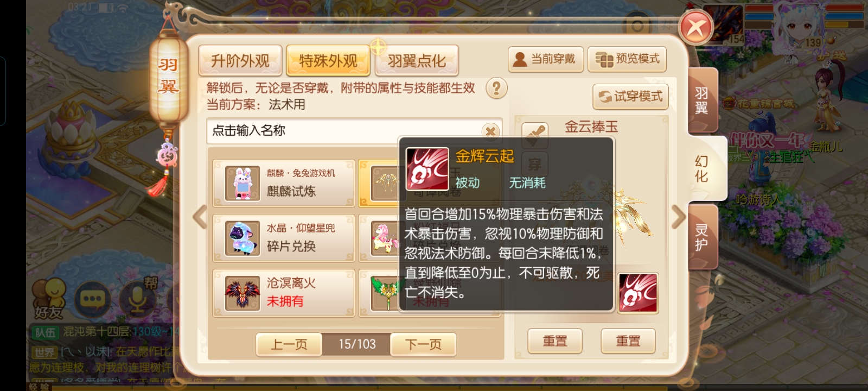Screen dimensions: 868x391
Task: Tap the microphone voice icon
Action: point(138,298)
